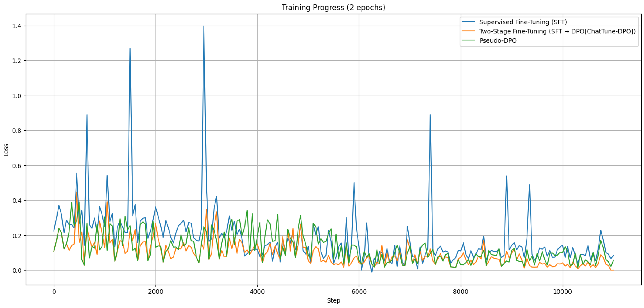The image size is (644, 308).
Task: Click the 6000 tick label on x-axis
Action: (x=359, y=292)
